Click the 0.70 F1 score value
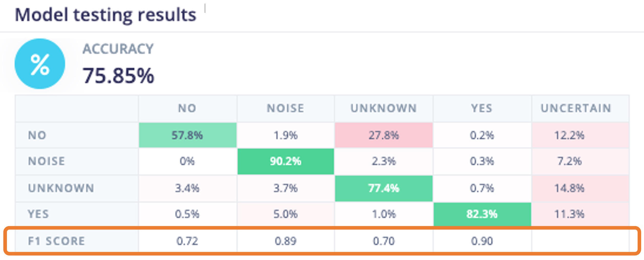644x260 pixels. (x=384, y=241)
